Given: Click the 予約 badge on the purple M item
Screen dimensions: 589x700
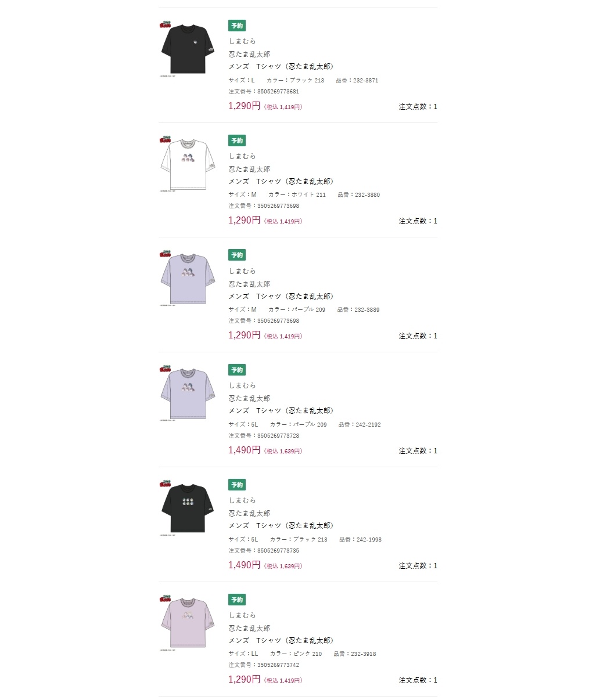Looking at the screenshot, I should (x=237, y=255).
